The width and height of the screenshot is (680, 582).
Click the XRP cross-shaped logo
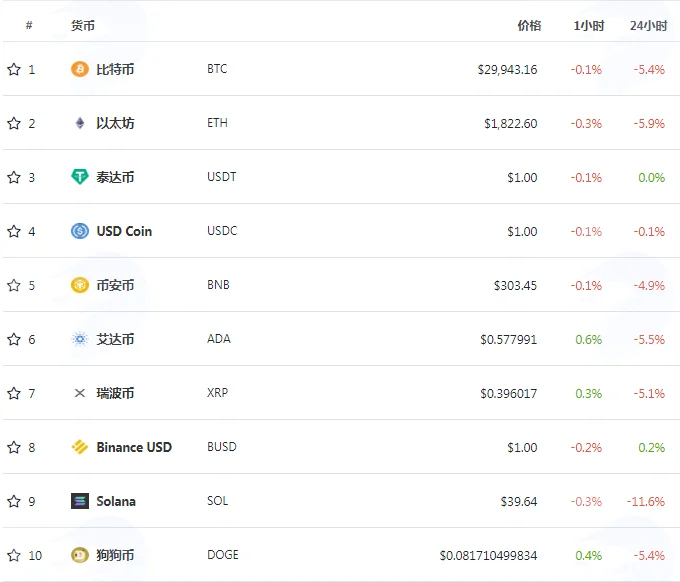80,393
